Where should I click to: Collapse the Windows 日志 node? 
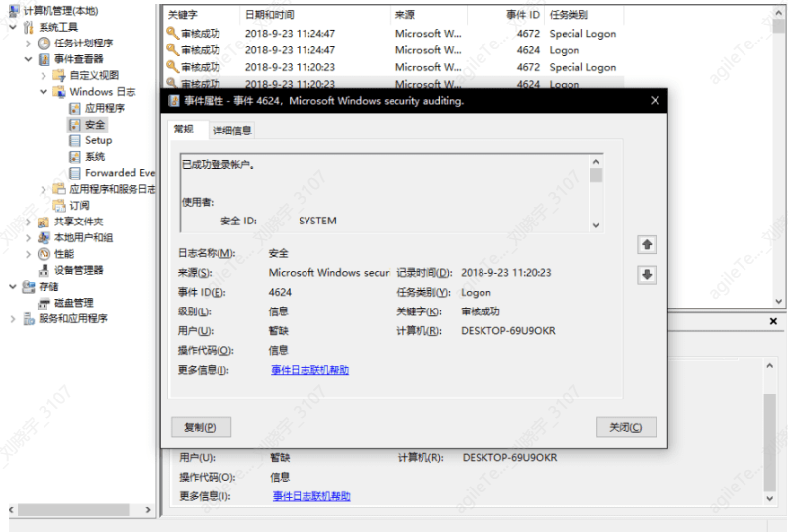coord(44,92)
